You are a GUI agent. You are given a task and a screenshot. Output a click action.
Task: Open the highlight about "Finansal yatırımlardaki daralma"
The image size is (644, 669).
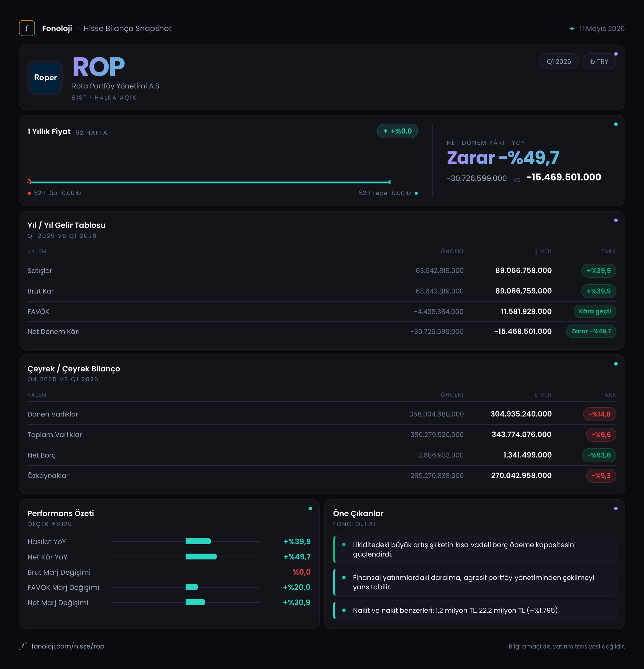point(475,582)
